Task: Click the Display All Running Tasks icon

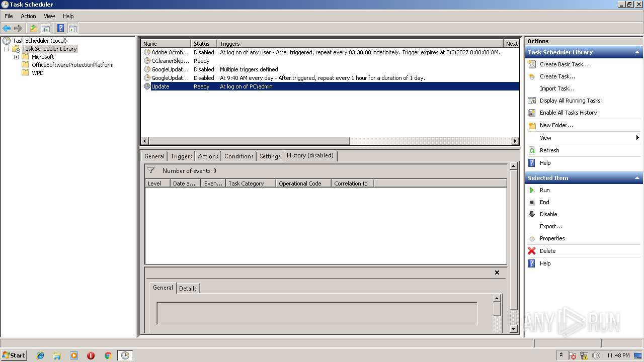Action: click(x=532, y=101)
